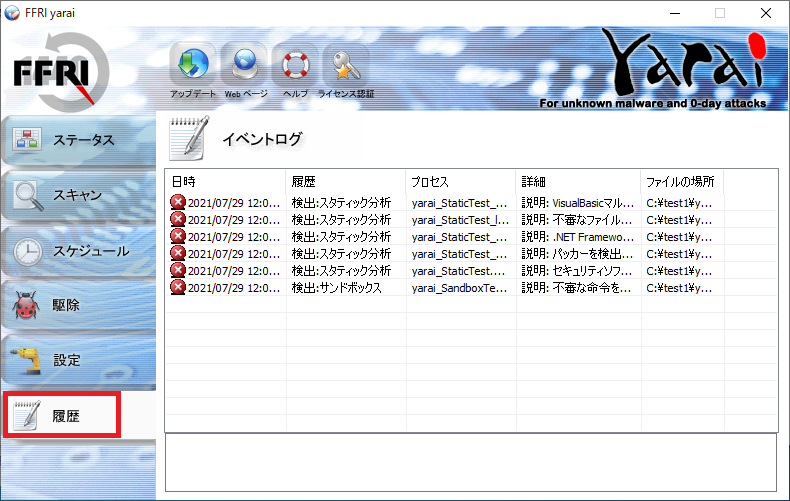Sort by the 日時 column header
The height and width of the screenshot is (501, 790).
(x=226, y=181)
